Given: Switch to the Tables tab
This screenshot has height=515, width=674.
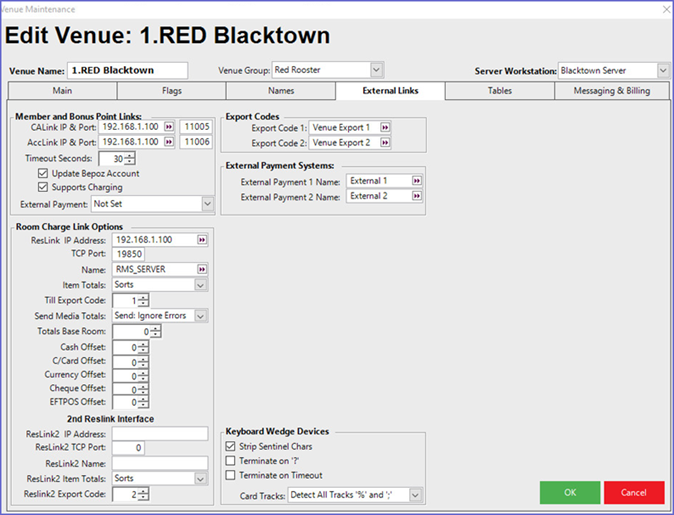Looking at the screenshot, I should (500, 91).
